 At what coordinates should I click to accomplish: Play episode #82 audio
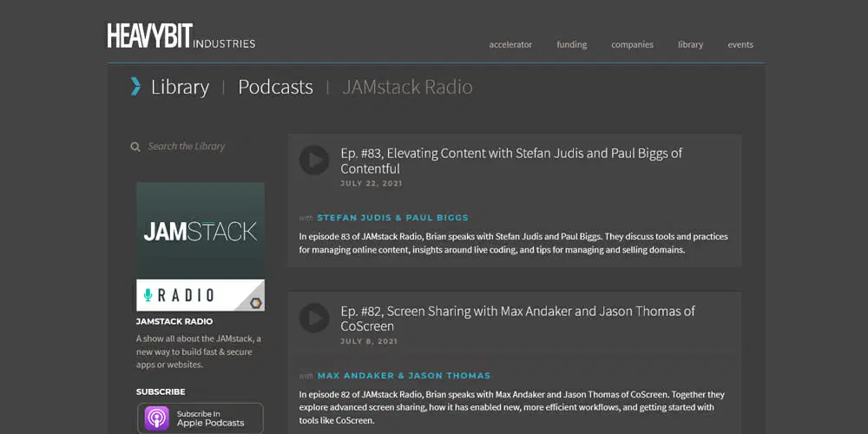[x=314, y=318]
